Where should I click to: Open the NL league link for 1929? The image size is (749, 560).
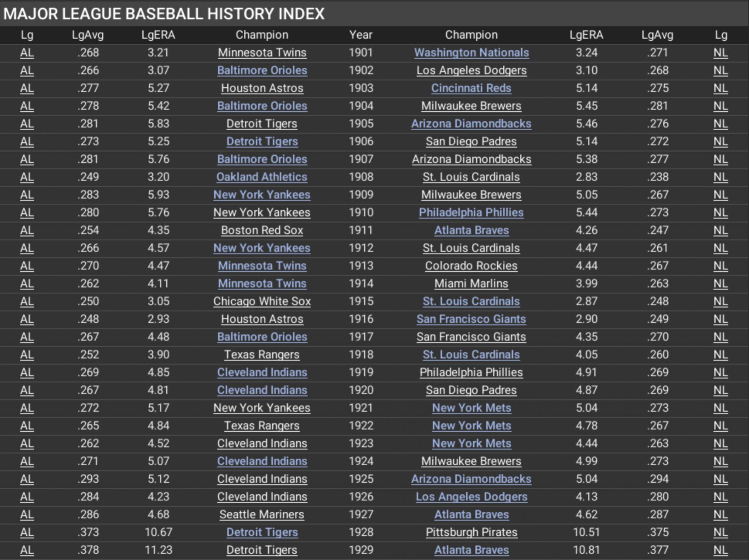720,550
